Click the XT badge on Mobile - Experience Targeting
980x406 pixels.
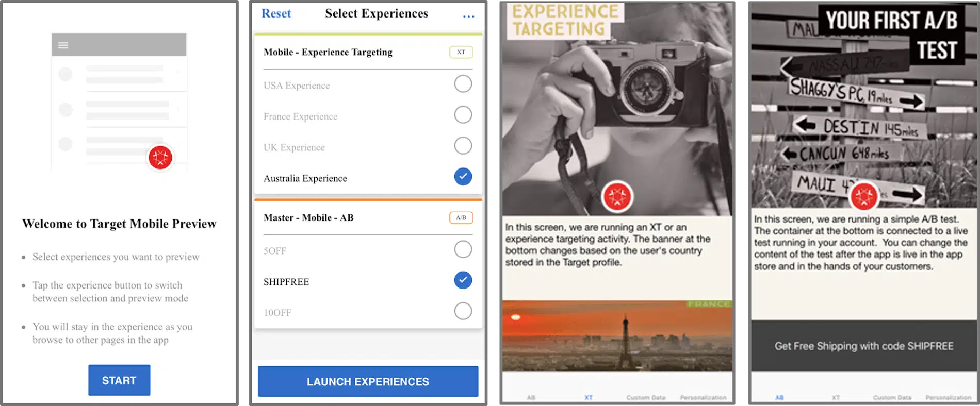[461, 52]
